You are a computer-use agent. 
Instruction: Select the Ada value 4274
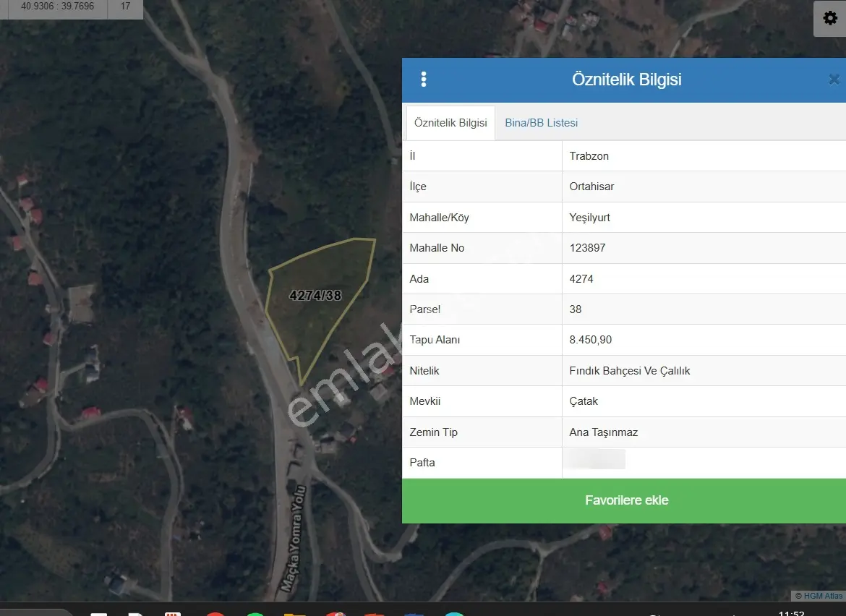(581, 279)
